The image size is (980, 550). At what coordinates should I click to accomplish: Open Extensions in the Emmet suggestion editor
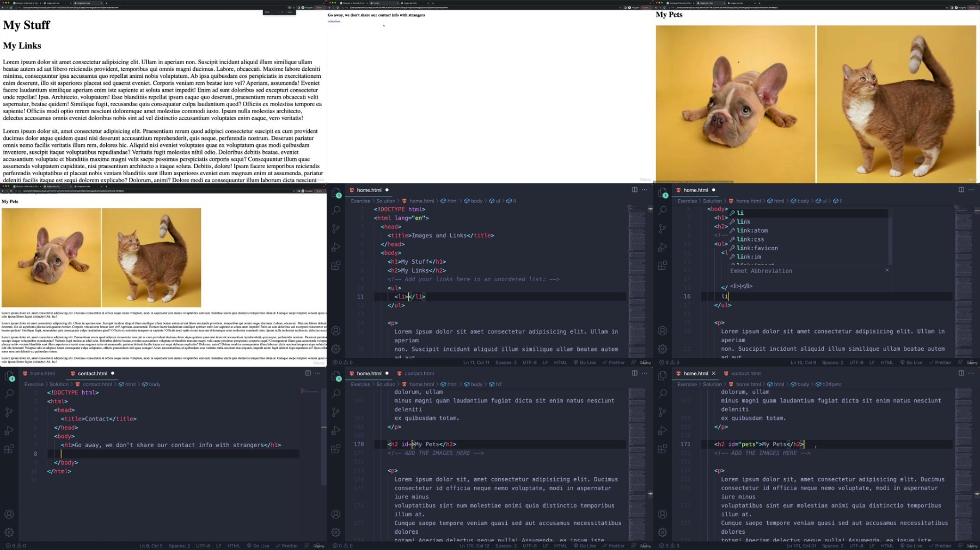[x=663, y=265]
